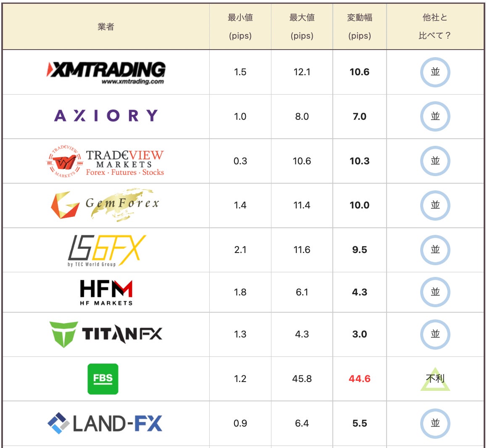Select GemForex minimum value 1.4
487x448 pixels.
click(x=240, y=205)
